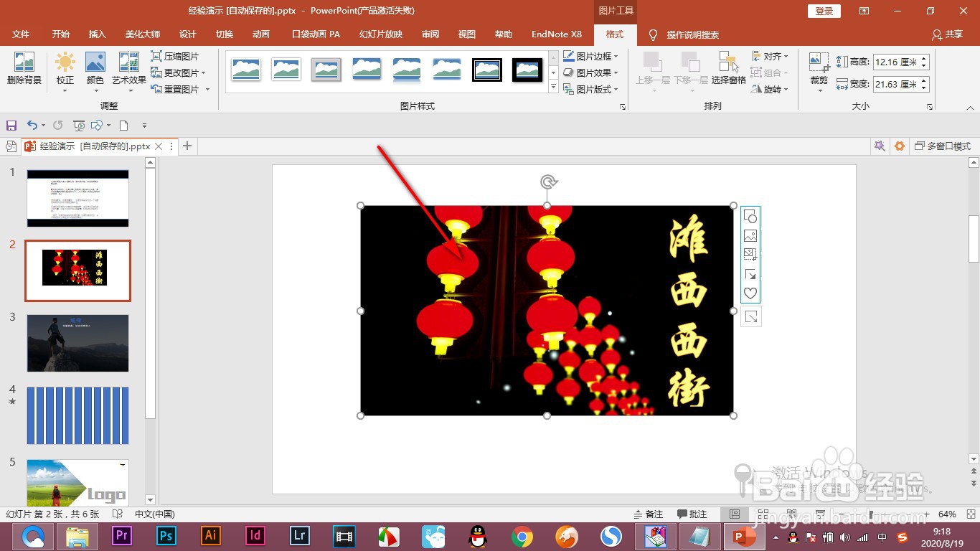Select slide 4 thumbnail with blue bars
Image resolution: width=980 pixels, height=551 pixels.
[77, 415]
